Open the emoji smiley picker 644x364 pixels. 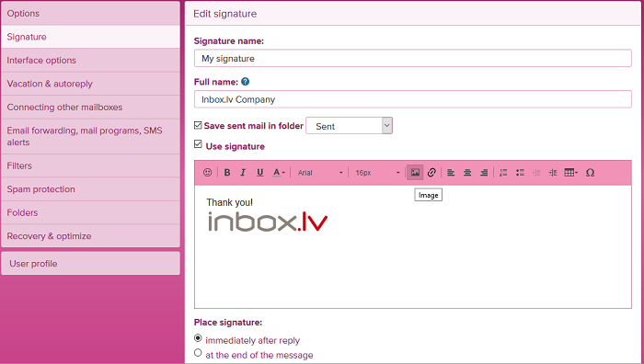207,173
